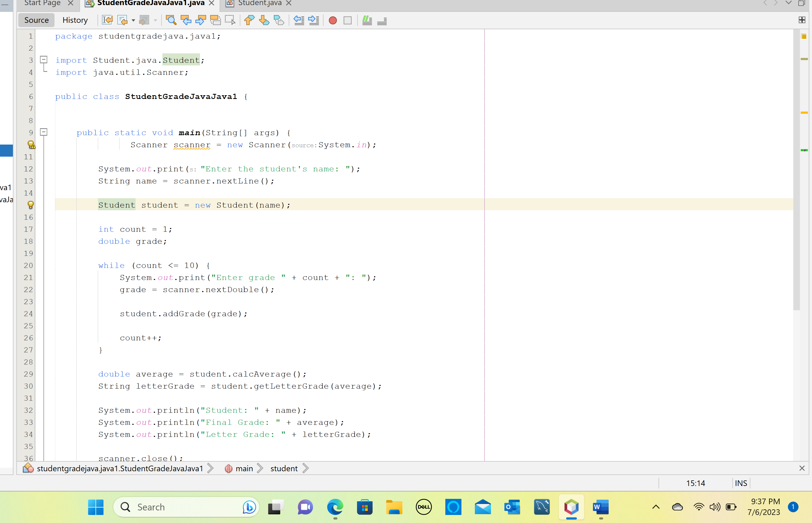
Task: Click the 15:14 cursor position indicator
Action: click(x=696, y=483)
